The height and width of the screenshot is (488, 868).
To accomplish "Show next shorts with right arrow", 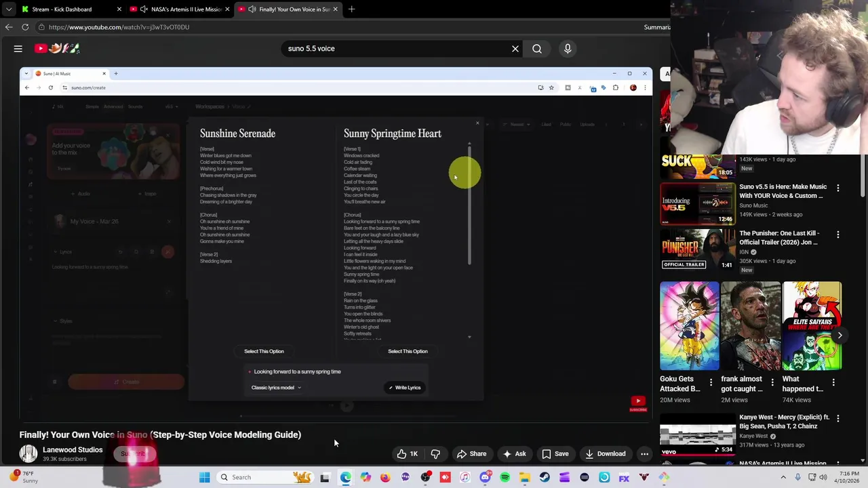I will [840, 335].
